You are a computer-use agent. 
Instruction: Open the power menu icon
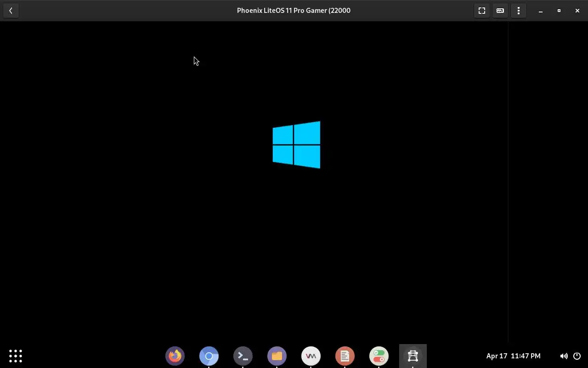tap(577, 356)
